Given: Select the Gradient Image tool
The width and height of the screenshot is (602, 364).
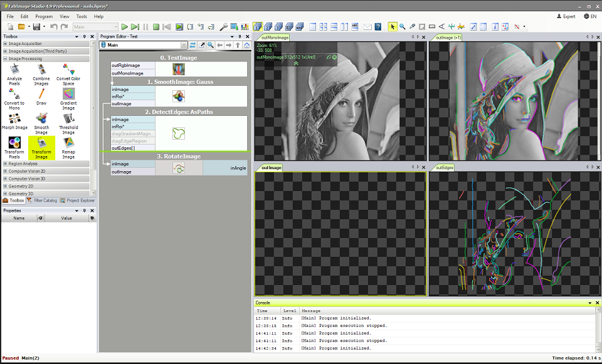Looking at the screenshot, I should point(68,99).
